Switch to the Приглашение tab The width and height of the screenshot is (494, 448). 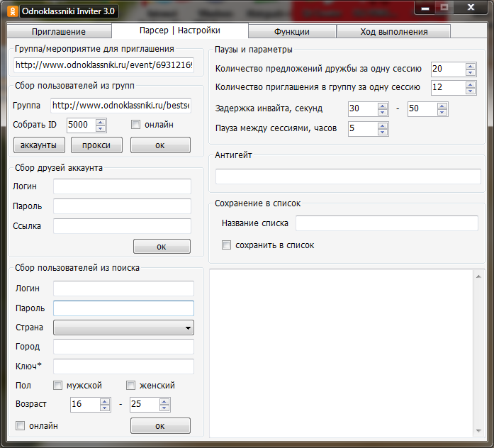pos(58,32)
